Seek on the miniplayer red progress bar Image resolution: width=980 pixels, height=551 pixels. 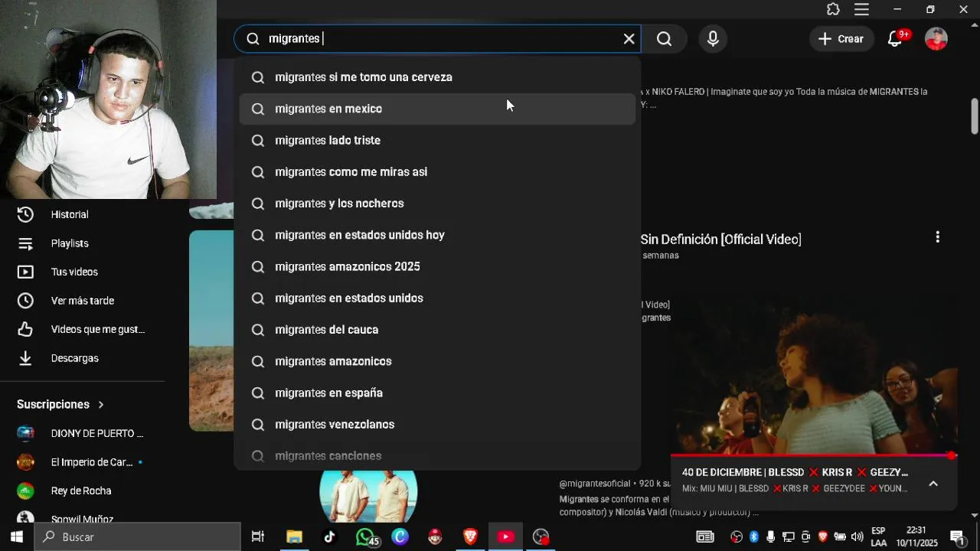pyautogui.click(x=814, y=456)
